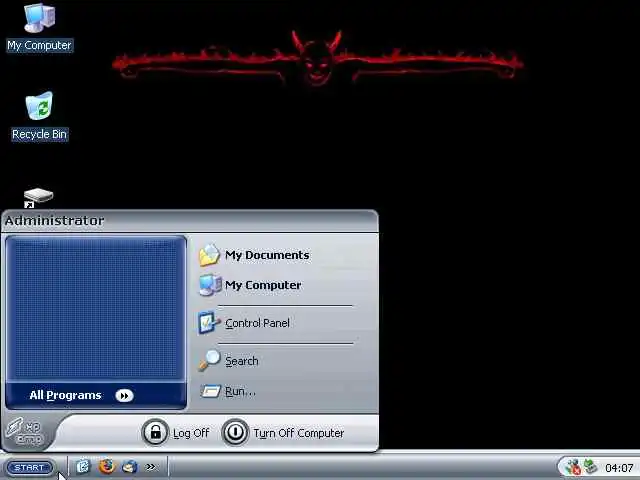640x480 pixels.
Task: Click the green system tray icon by the clock
Action: point(590,467)
